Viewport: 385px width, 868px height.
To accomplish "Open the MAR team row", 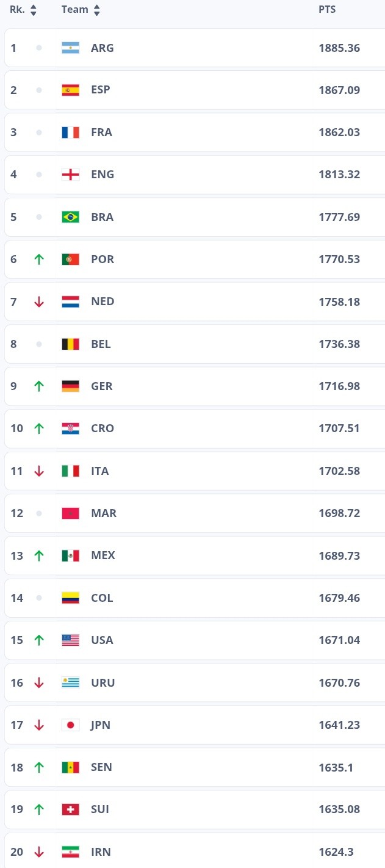I will 195,513.
